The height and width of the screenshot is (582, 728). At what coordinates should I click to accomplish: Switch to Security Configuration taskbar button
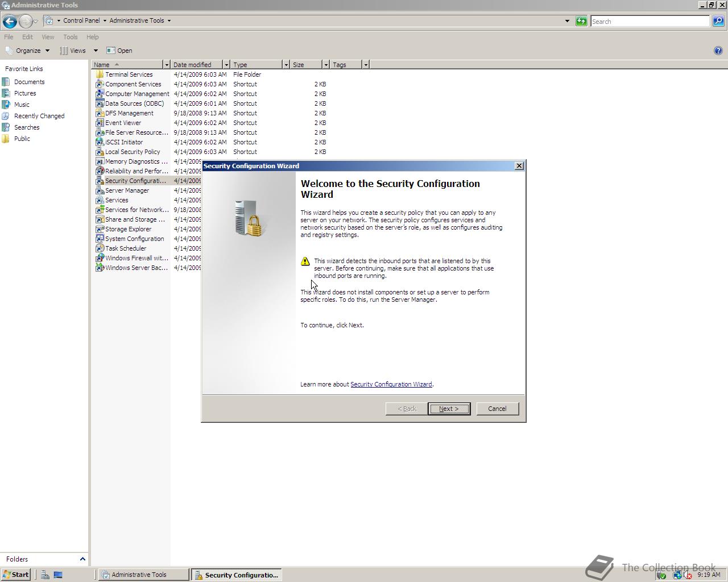click(237, 575)
